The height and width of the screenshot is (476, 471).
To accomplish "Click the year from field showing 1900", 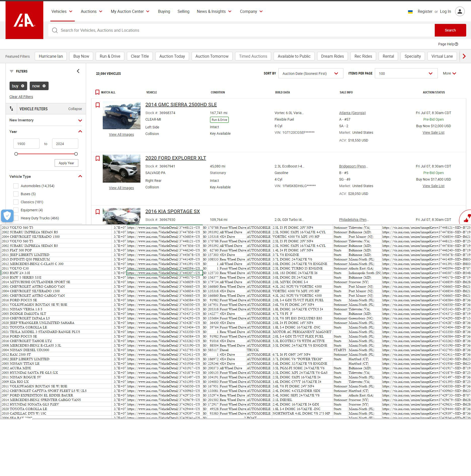I will tap(26, 144).
